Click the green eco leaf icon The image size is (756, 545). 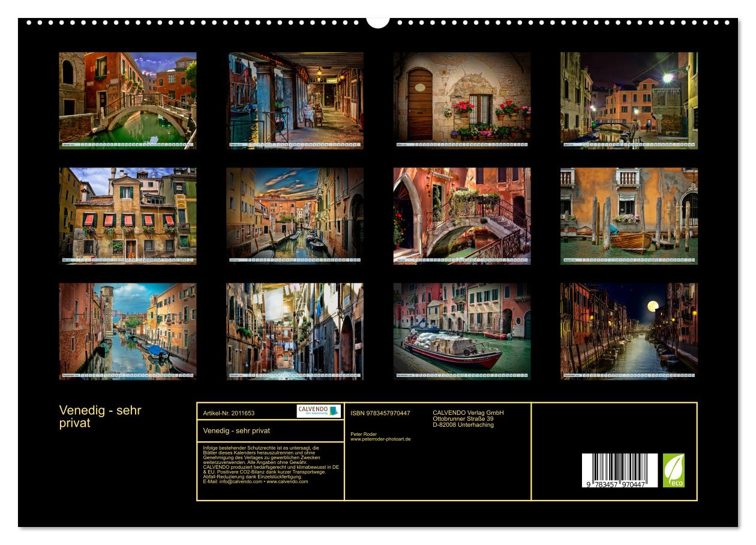[x=674, y=471]
